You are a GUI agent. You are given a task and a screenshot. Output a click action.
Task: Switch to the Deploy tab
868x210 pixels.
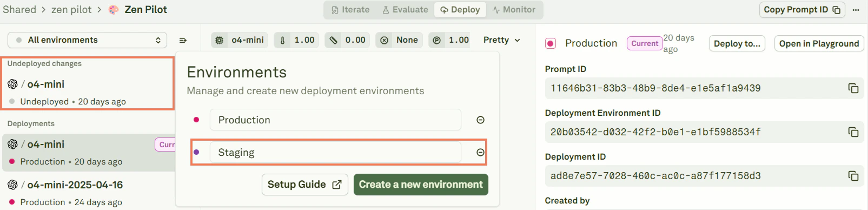[x=460, y=10]
